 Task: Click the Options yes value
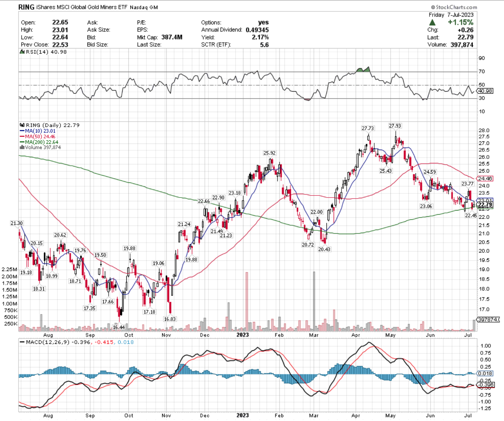point(263,22)
